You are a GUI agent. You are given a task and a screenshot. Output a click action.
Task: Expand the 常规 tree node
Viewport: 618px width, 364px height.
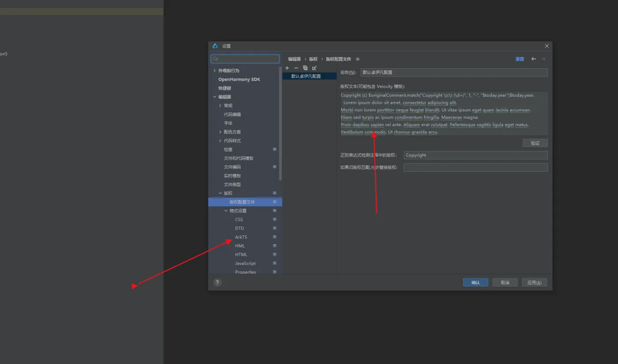(x=220, y=106)
